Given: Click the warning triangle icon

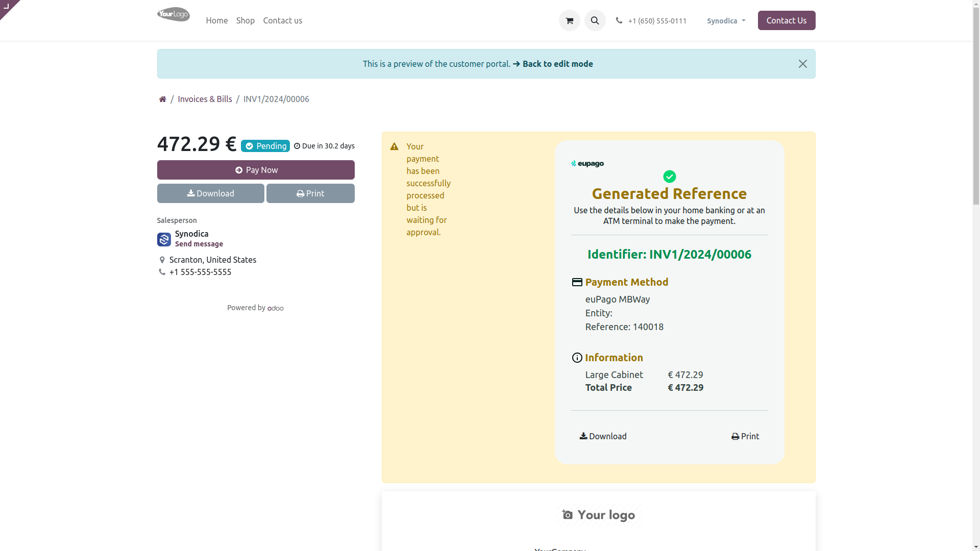Looking at the screenshot, I should (x=394, y=146).
